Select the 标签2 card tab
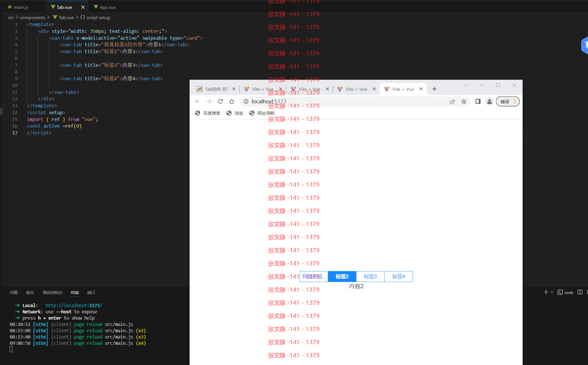 pos(342,276)
